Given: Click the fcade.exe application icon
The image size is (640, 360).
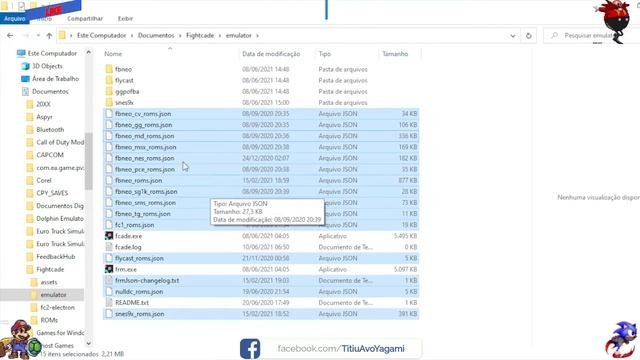Looking at the screenshot, I should pos(109,236).
